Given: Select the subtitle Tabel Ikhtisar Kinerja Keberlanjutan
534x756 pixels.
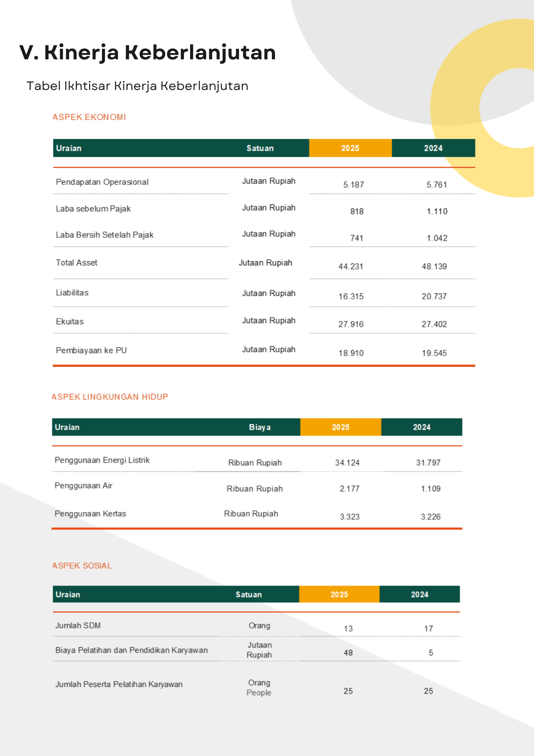Looking at the screenshot, I should [137, 86].
